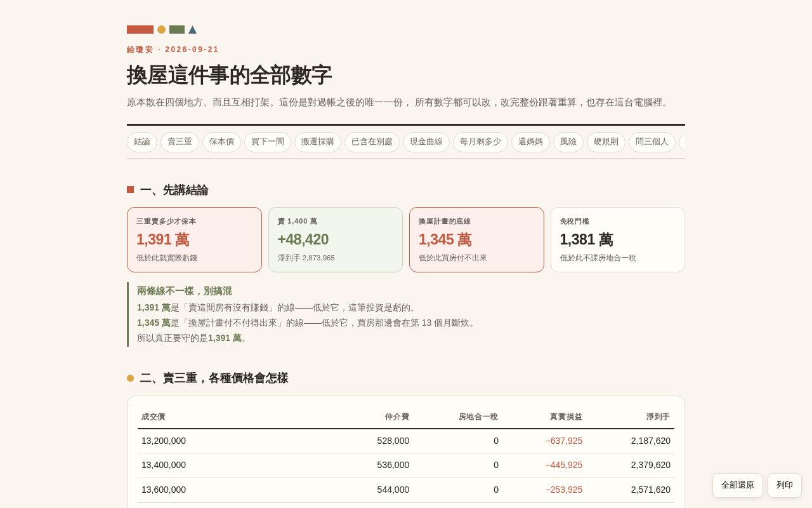The width and height of the screenshot is (812, 508).
Task: Open the 搬遷採購 nav chip
Action: point(318,142)
